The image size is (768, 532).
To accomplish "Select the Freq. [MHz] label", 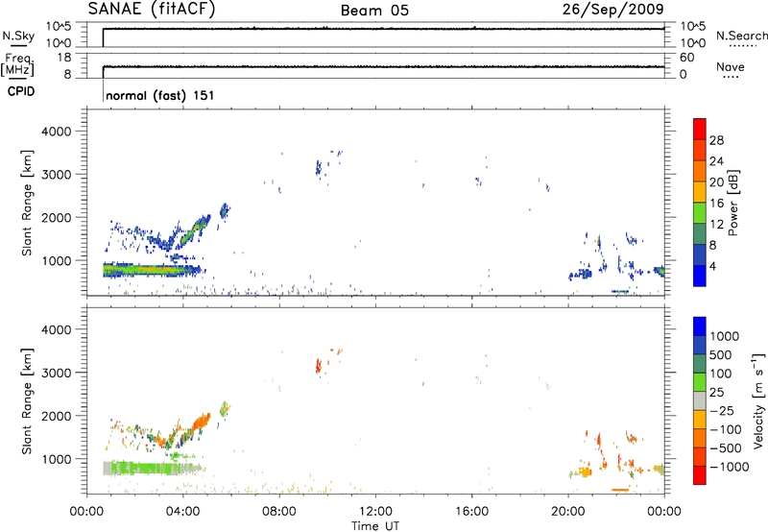I will (x=18, y=64).
